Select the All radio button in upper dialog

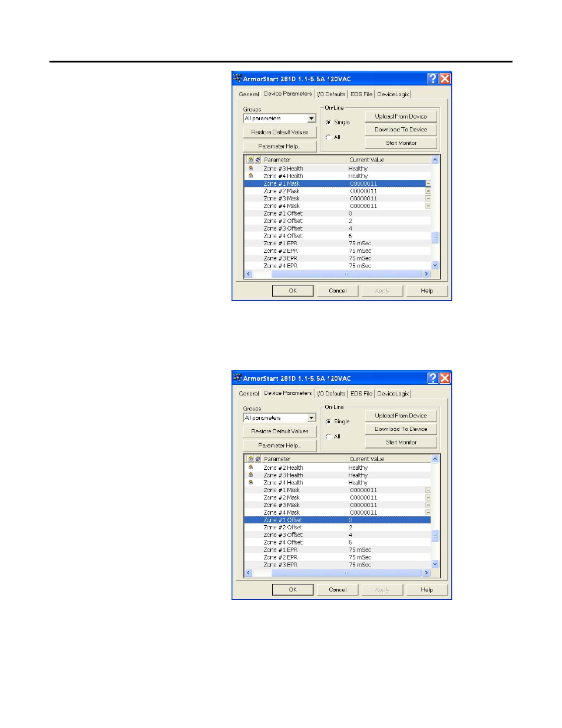tap(328, 137)
